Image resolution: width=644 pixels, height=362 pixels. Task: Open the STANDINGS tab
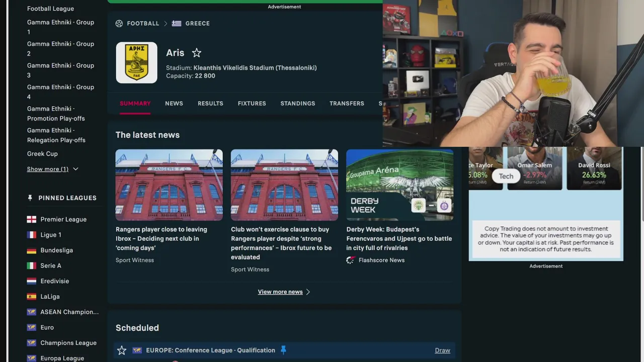(298, 103)
